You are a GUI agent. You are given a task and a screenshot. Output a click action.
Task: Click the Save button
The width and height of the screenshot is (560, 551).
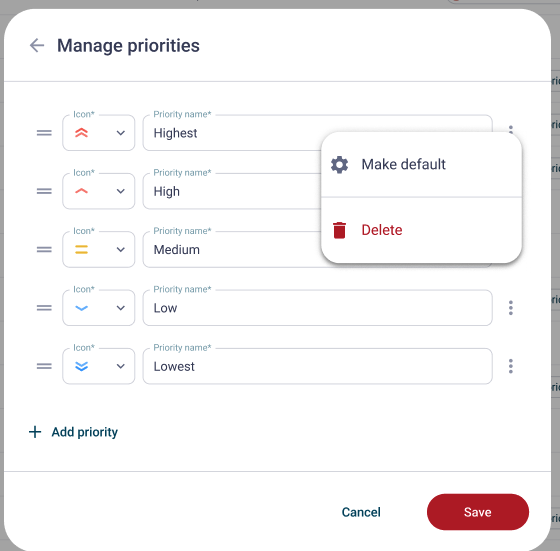478,512
